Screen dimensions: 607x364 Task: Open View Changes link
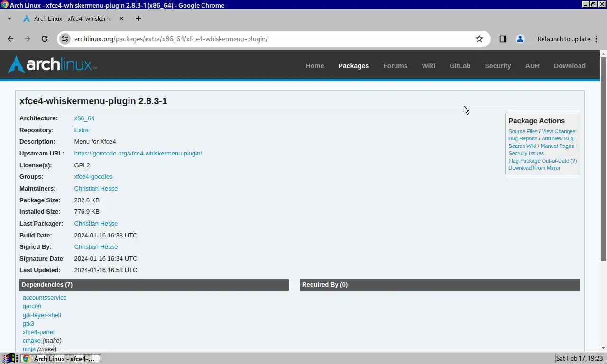(558, 131)
